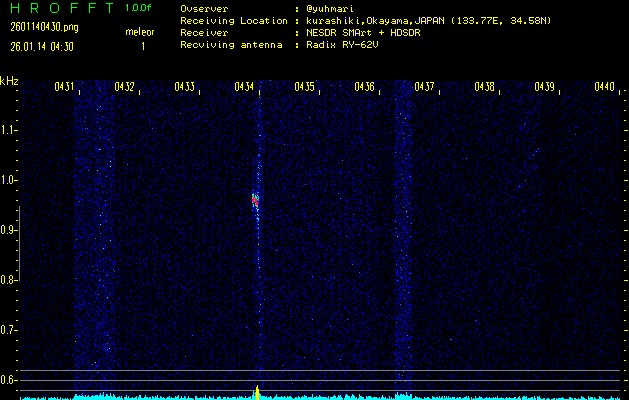Click the HROFFT title text
Viewport: 629px width, 400px height.
point(63,8)
